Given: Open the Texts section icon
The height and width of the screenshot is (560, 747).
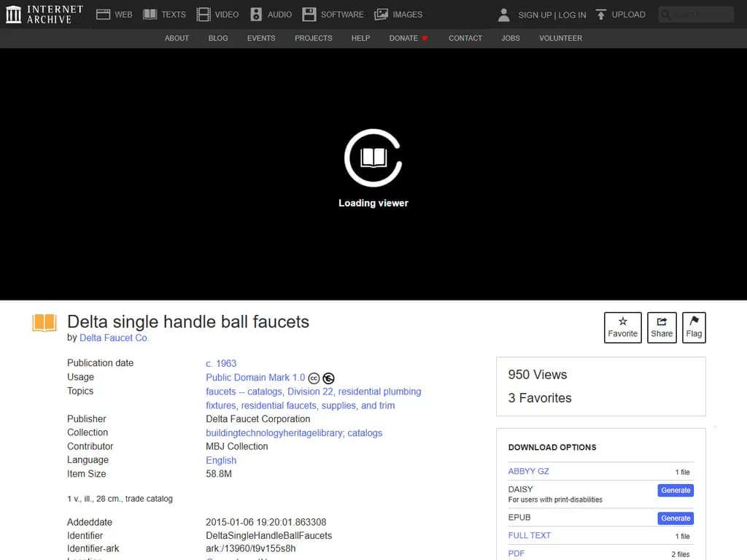Looking at the screenshot, I should [x=150, y=15].
